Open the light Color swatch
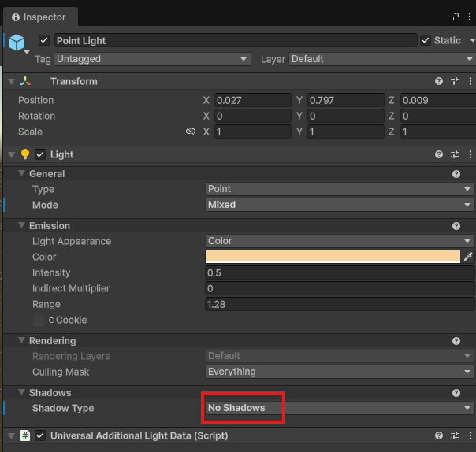Image resolution: width=476 pixels, height=452 pixels. (332, 257)
